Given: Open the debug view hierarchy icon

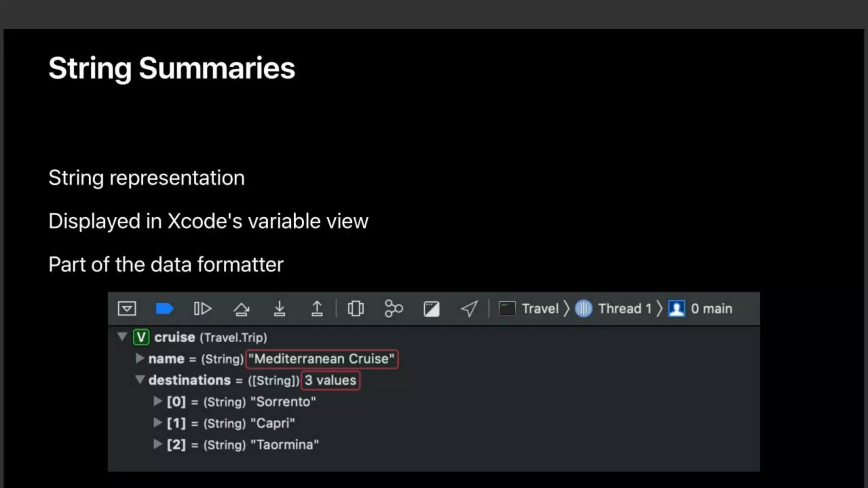Looking at the screenshot, I should (356, 308).
